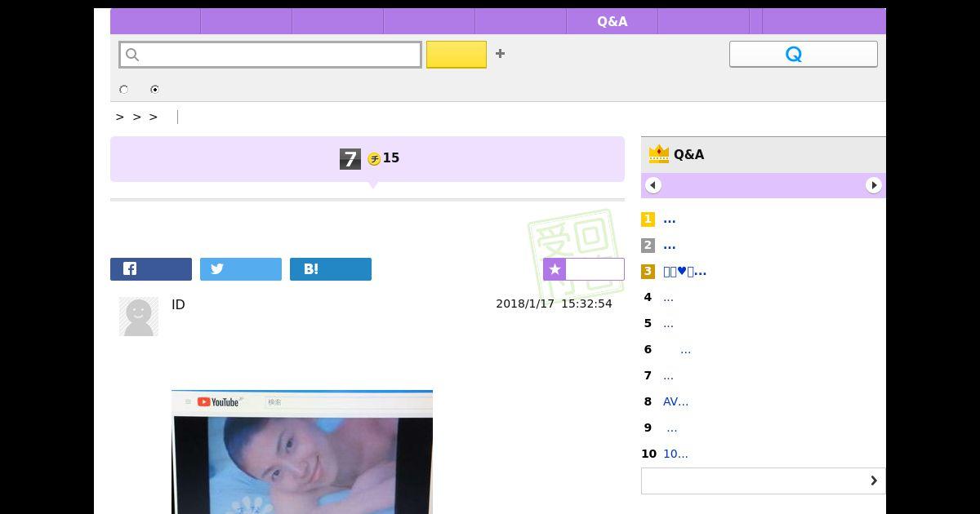The image size is (980, 514).
Task: Click the yellow search button
Action: [x=457, y=55]
